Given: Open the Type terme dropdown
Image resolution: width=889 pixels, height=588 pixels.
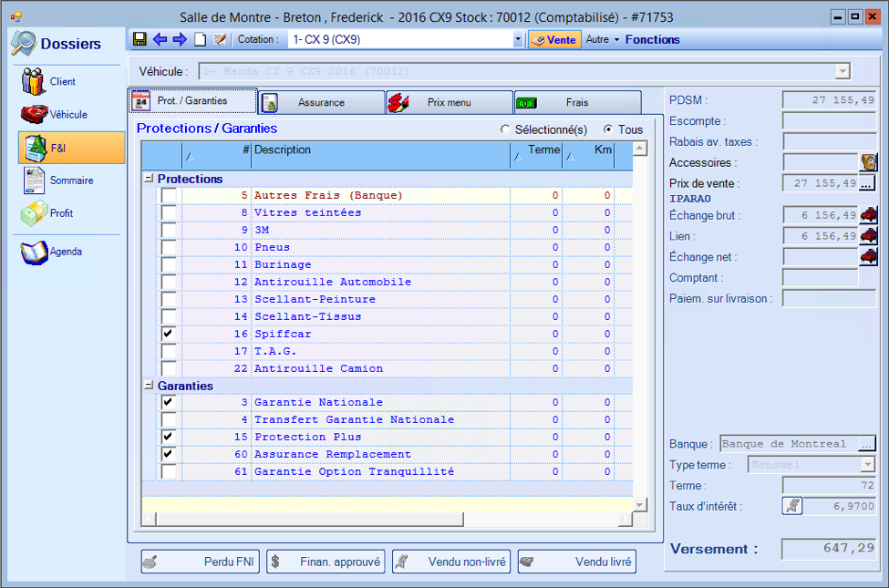Looking at the screenshot, I should 867,465.
